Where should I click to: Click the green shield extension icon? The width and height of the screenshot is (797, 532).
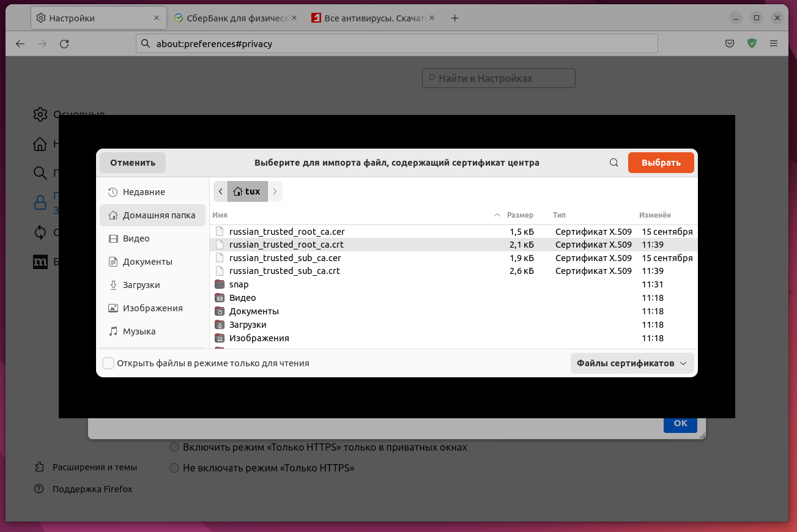pyautogui.click(x=752, y=43)
